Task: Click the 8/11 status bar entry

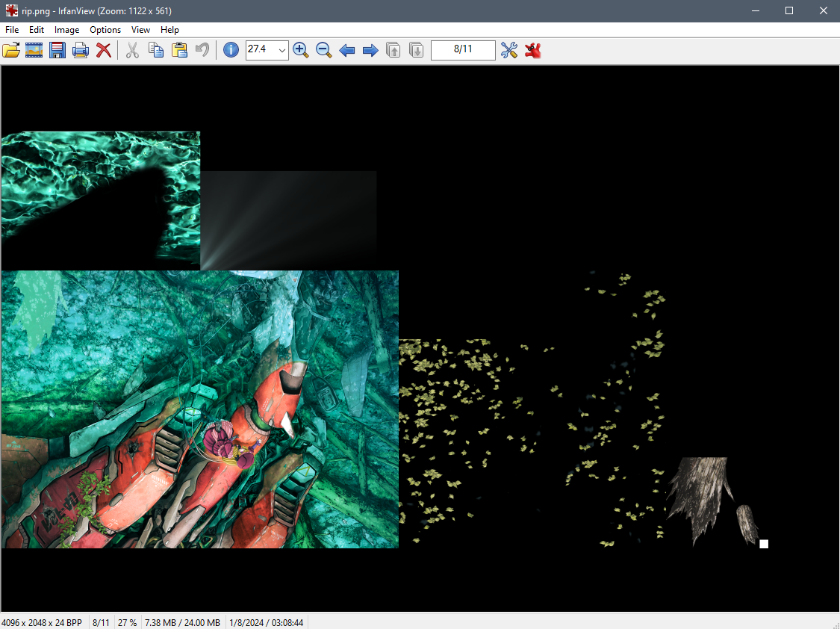Action: coord(101,622)
